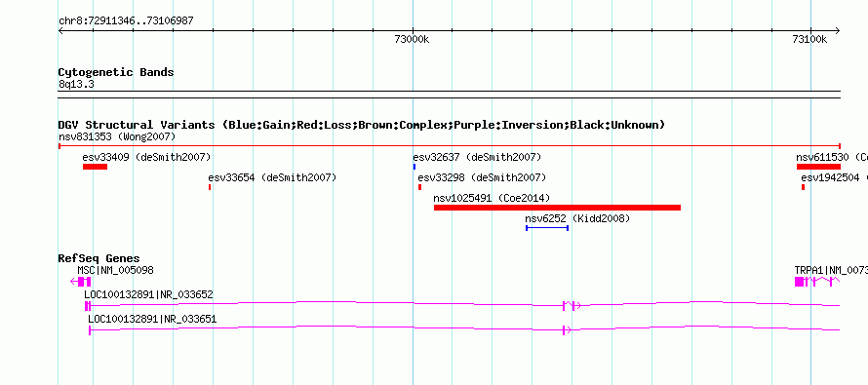This screenshot has height=385, width=868.
Task: Click the red esv33298 loss marker
Action: pyautogui.click(x=419, y=187)
